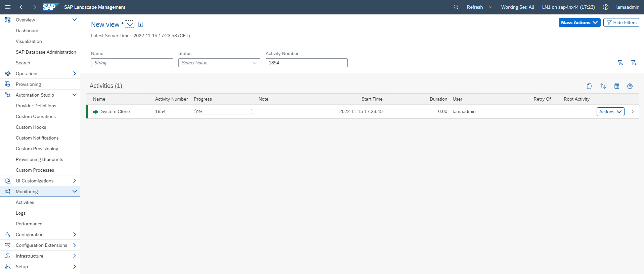Click the view information icon
Screen dimensions: 644x274
pos(141,24)
